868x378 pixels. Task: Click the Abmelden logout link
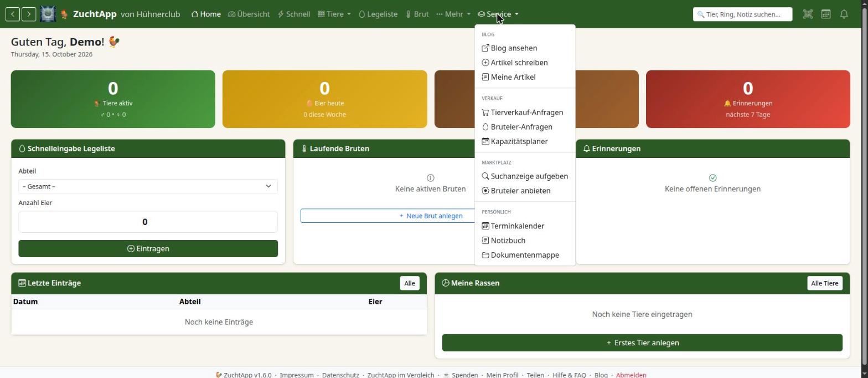pyautogui.click(x=631, y=375)
